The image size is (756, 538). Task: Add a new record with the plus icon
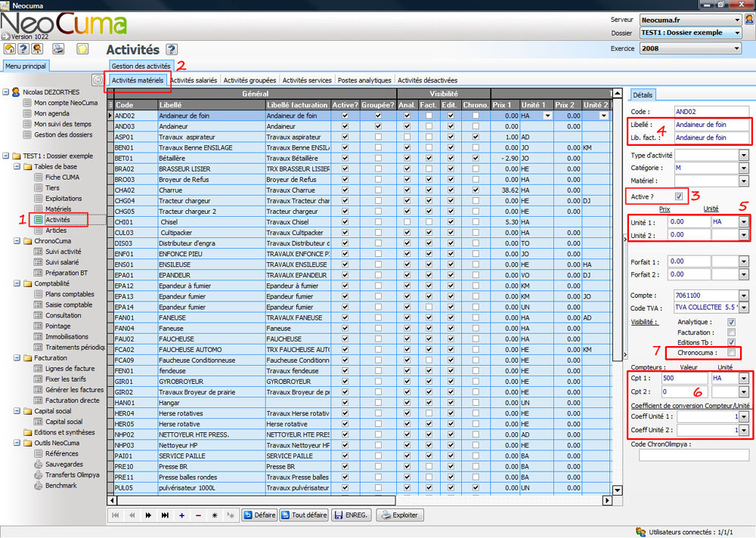click(181, 515)
